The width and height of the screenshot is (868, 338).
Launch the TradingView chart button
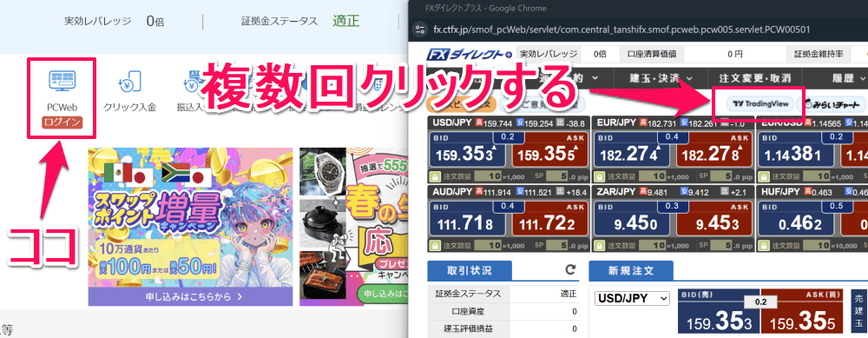(x=759, y=103)
